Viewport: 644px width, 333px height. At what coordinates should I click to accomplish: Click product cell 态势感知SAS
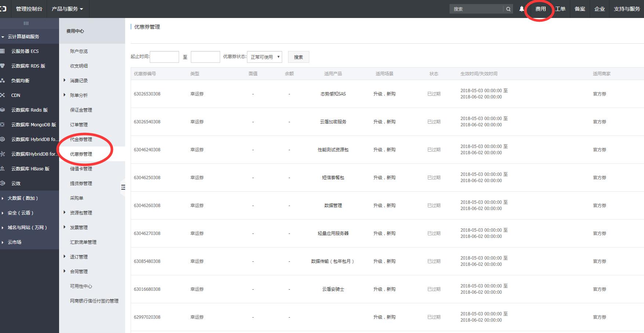(333, 94)
